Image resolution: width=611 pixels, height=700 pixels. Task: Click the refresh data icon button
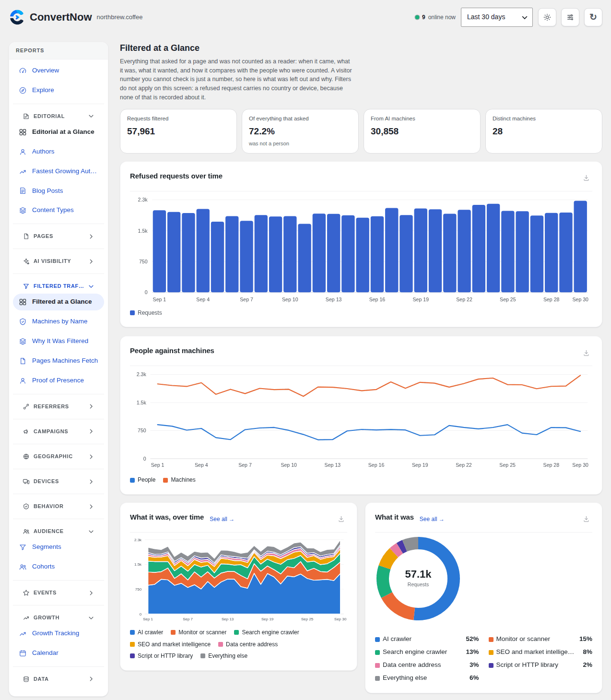[x=593, y=17]
